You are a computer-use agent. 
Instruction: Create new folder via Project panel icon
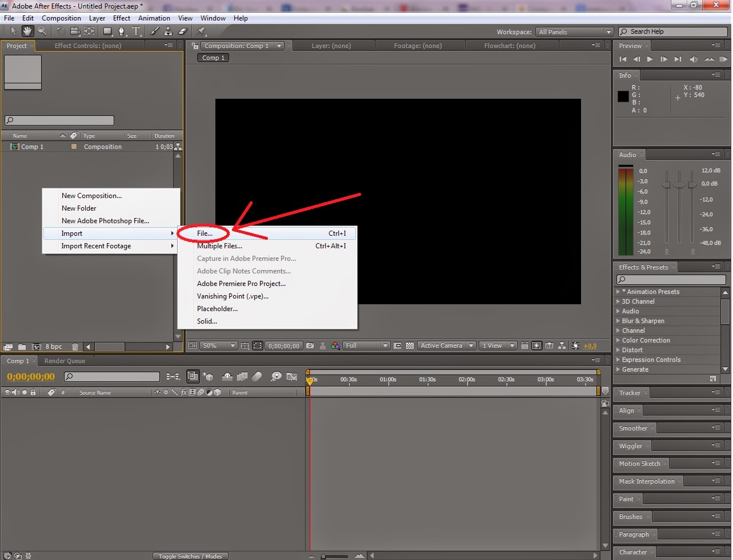coord(22,347)
